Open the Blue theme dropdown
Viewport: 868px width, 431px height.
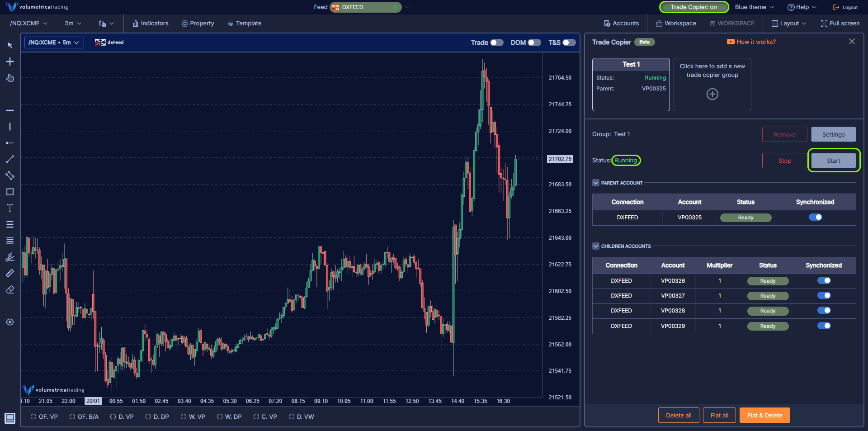(x=754, y=7)
